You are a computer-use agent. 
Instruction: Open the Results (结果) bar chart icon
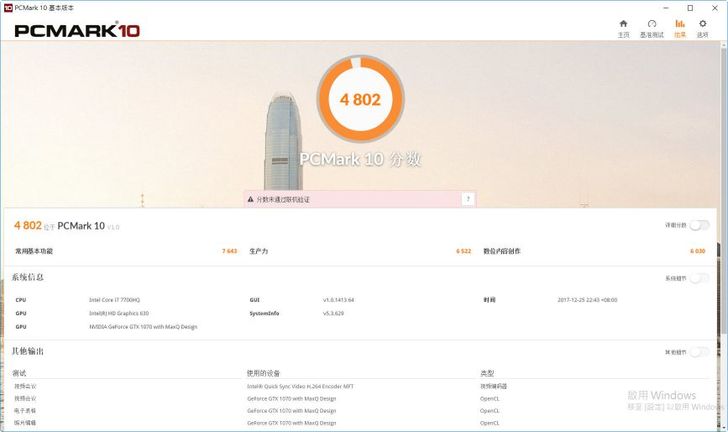tap(680, 24)
